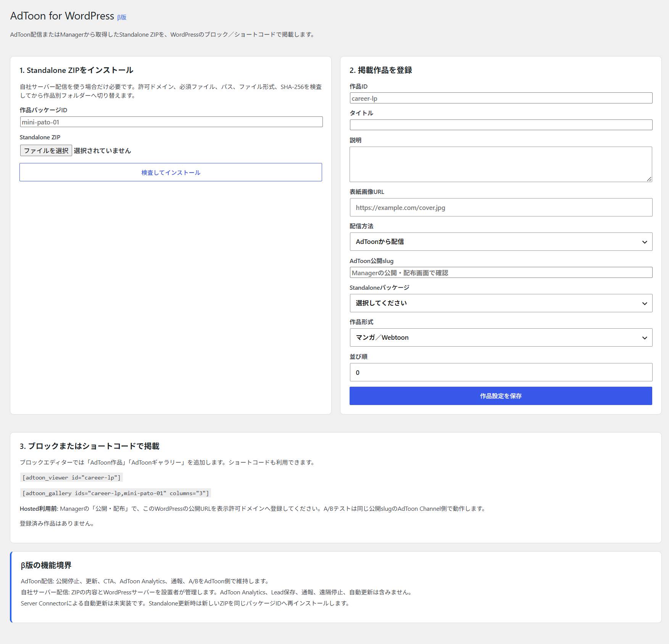Open the 配信方法 dropdown showing AdToonから配信
The image size is (669, 644).
tap(501, 242)
